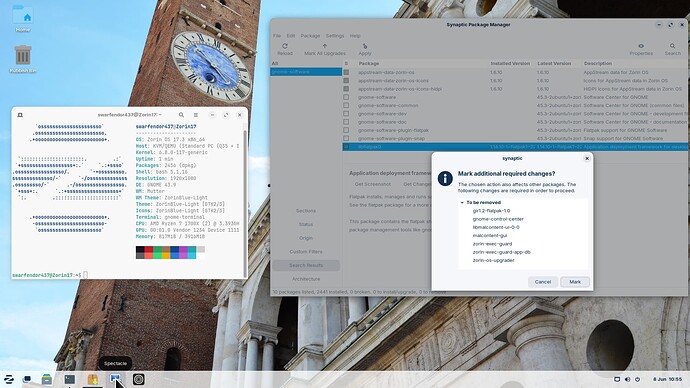
Task: Open the terminal hamburger menu
Action: [196, 115]
